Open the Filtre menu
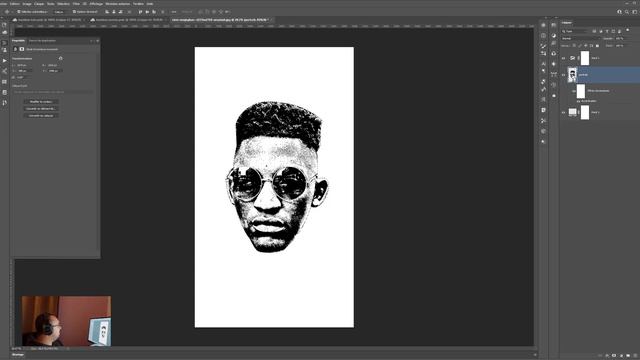 click(76, 4)
